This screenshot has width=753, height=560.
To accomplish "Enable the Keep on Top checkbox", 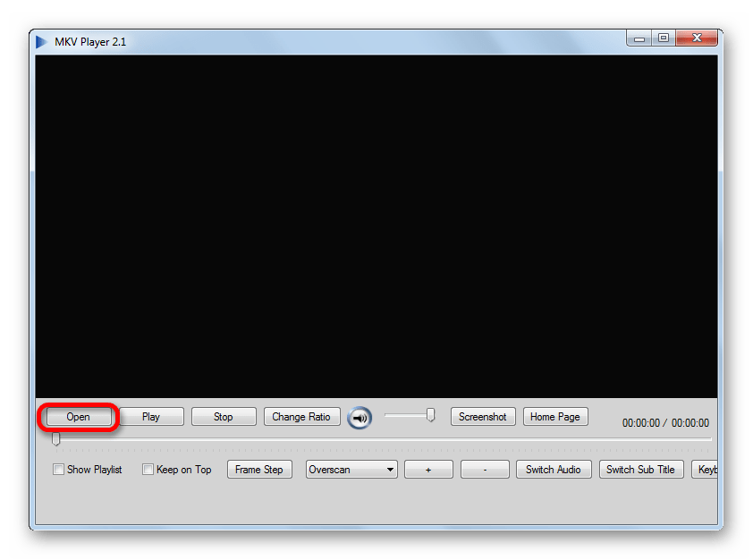I will coord(148,470).
